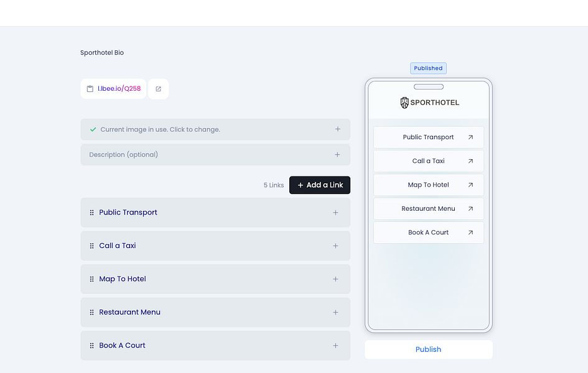
Task: Expand the Public Transport link settings
Action: (x=335, y=212)
